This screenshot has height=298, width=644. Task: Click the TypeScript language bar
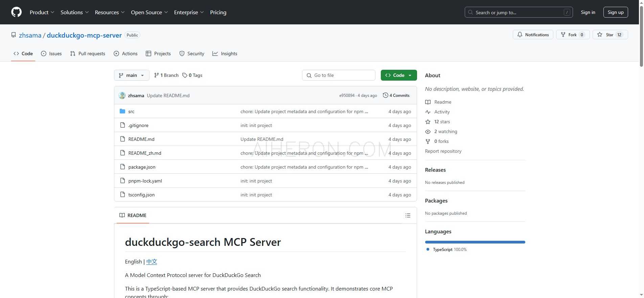coord(475,242)
